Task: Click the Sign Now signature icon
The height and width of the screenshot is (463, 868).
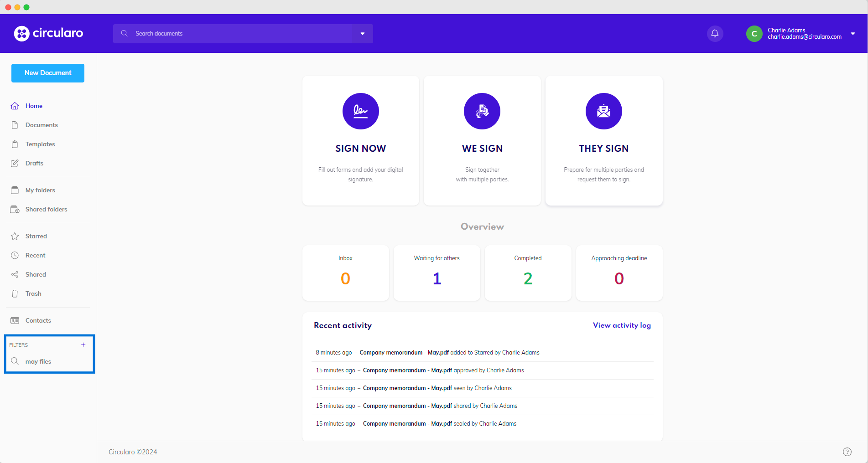Action: tap(360, 111)
